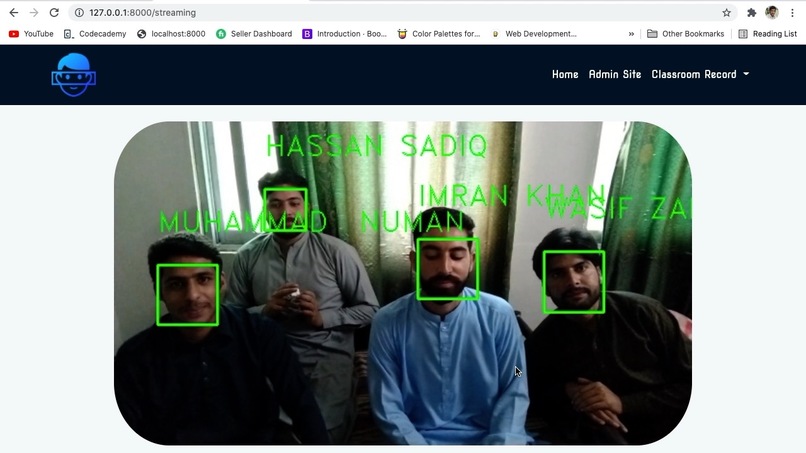Open the Chrome three-dot menu
Image resolution: width=806 pixels, height=453 pixels.
tap(792, 13)
